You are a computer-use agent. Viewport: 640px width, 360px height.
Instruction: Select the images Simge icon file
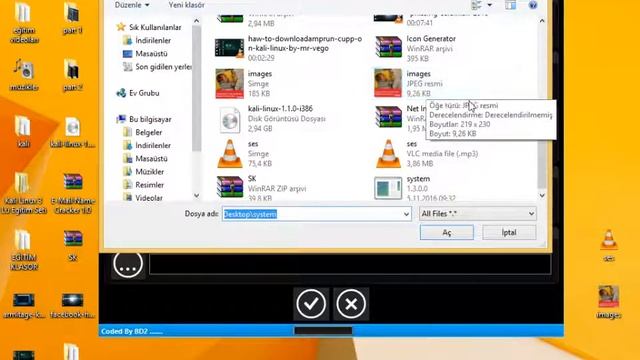point(245,83)
